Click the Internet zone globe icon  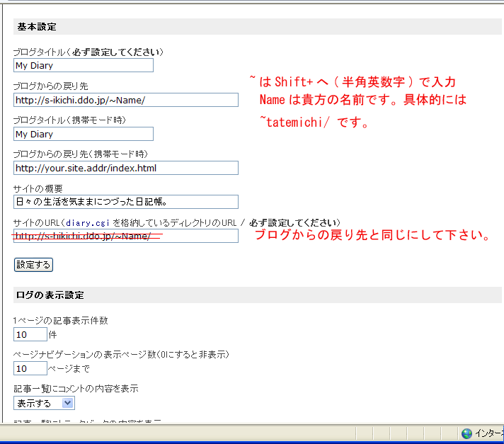466,433
